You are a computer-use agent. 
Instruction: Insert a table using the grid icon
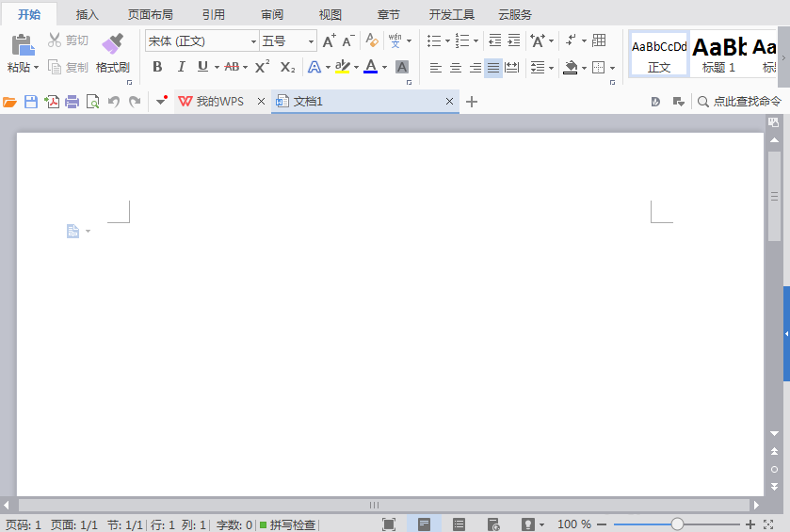pos(599,40)
